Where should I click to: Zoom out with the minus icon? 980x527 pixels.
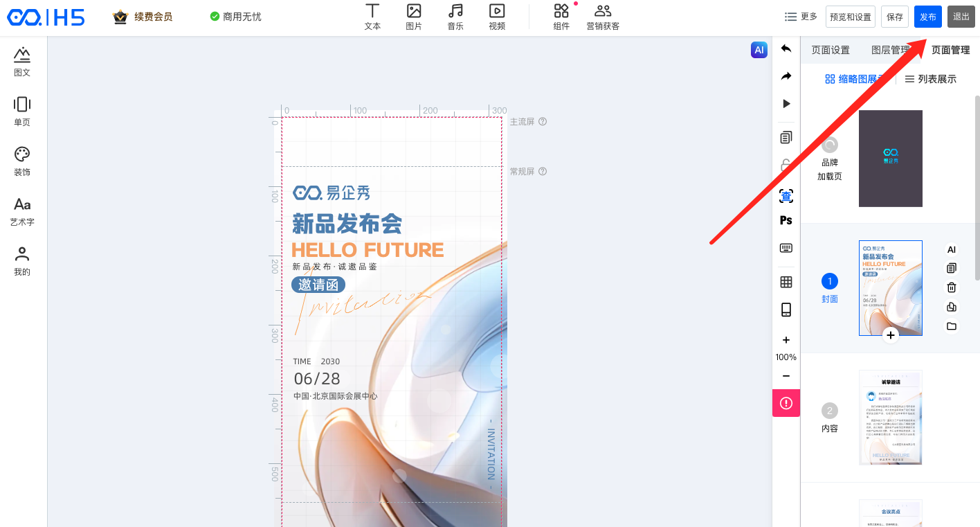[786, 376]
